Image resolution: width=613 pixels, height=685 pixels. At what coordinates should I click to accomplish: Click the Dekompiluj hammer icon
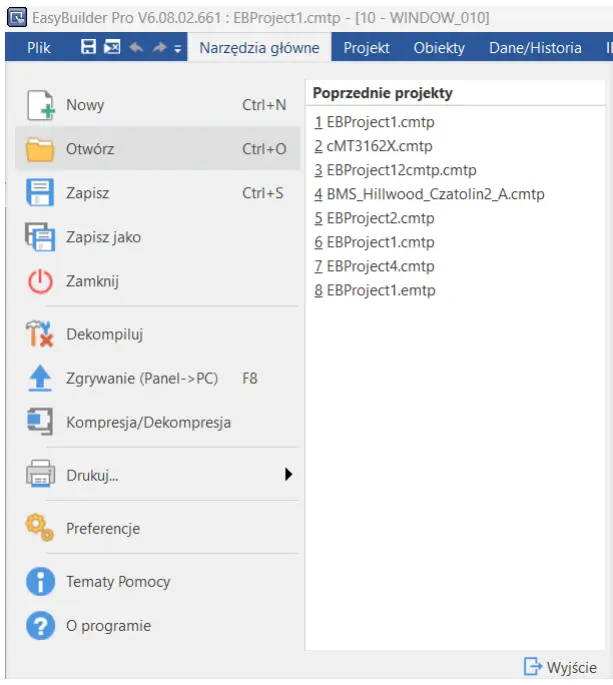[39, 334]
